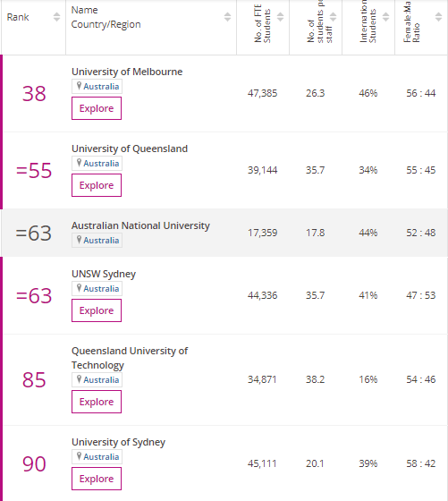This screenshot has width=448, height=501.
Task: Open UNSW Sydney name link
Action: [104, 274]
